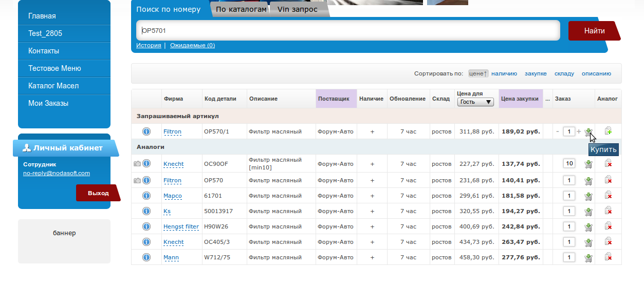644x285 pixels.
Task: Open photo camera icon for Knecht OC90OF
Action: [x=137, y=164]
